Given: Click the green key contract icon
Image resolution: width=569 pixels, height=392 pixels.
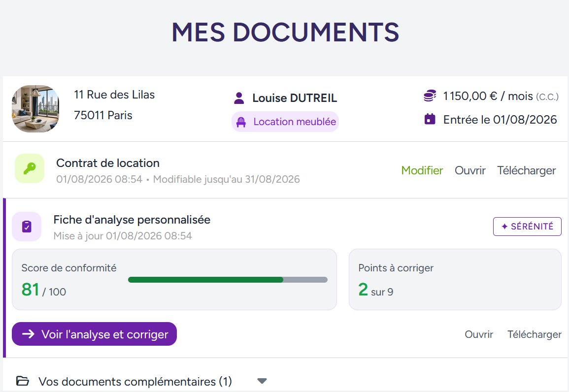Looking at the screenshot, I should coord(30,168).
